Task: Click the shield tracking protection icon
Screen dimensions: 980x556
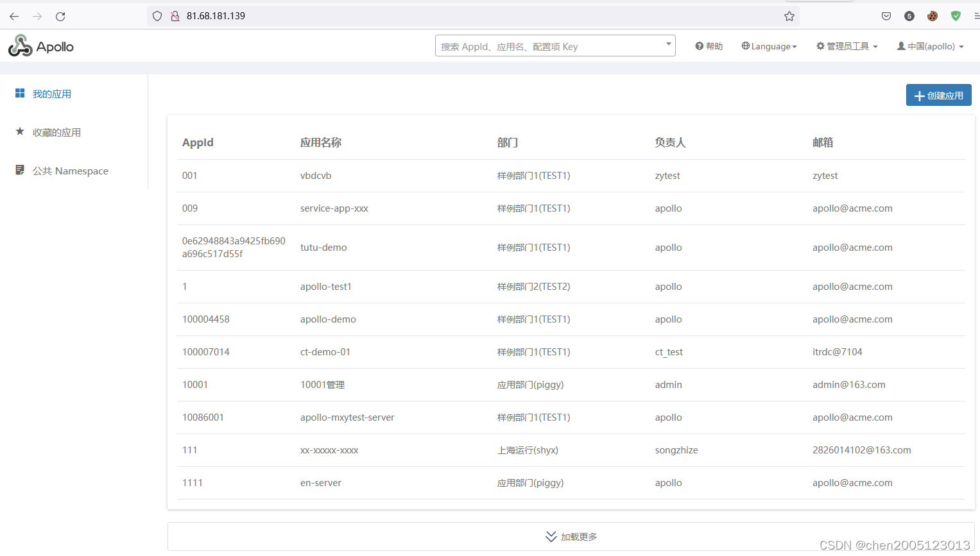Action: point(157,16)
